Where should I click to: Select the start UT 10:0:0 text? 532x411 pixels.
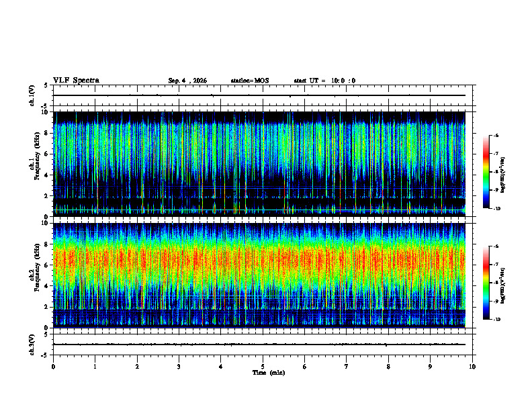click(324, 81)
